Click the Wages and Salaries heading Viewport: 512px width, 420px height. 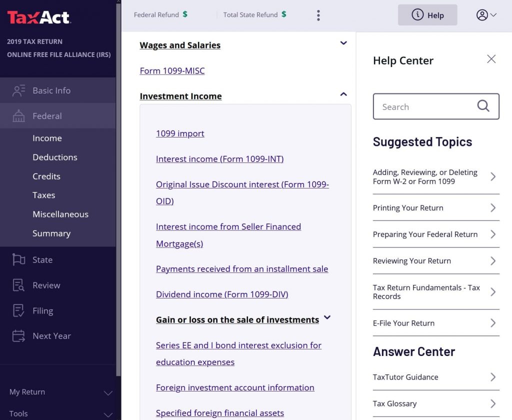pyautogui.click(x=180, y=45)
